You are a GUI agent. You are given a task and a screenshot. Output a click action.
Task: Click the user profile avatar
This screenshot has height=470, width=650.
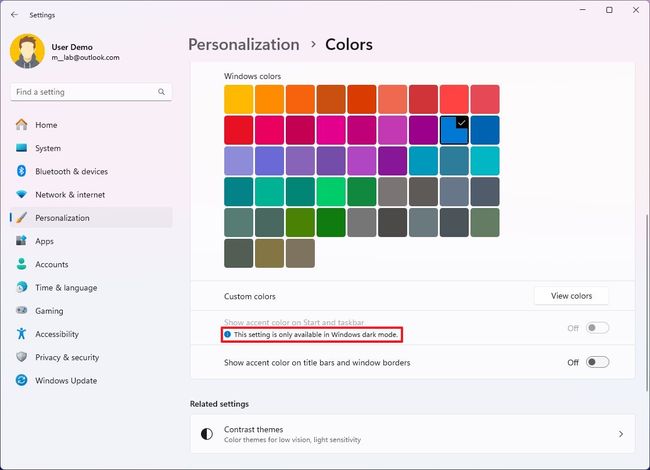27,52
